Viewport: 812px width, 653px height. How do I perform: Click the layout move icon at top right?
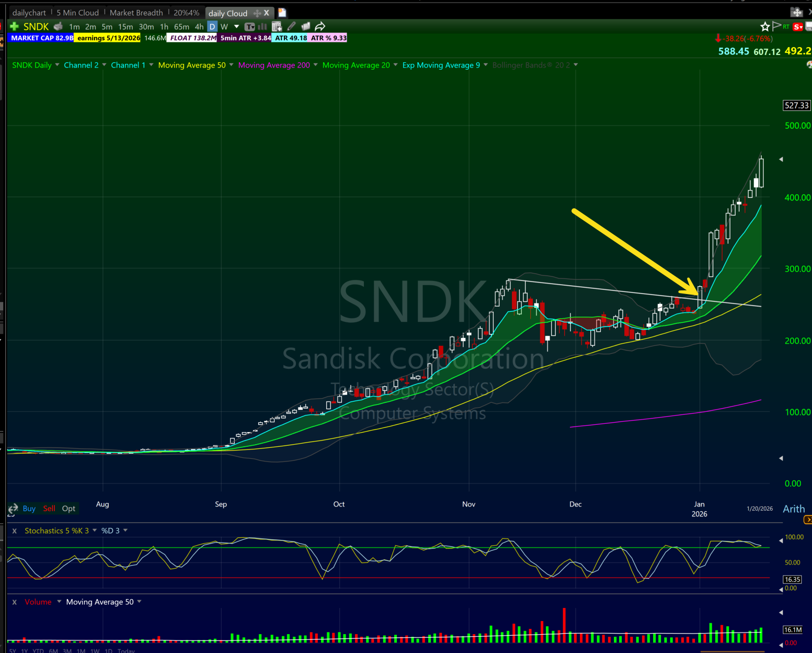pos(796,12)
